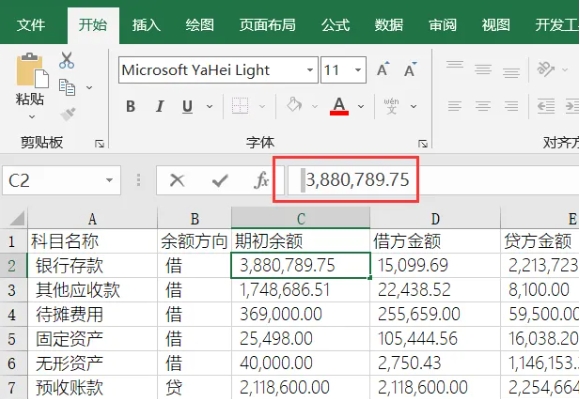
Task: Toggle Bold formatting
Action: point(131,106)
